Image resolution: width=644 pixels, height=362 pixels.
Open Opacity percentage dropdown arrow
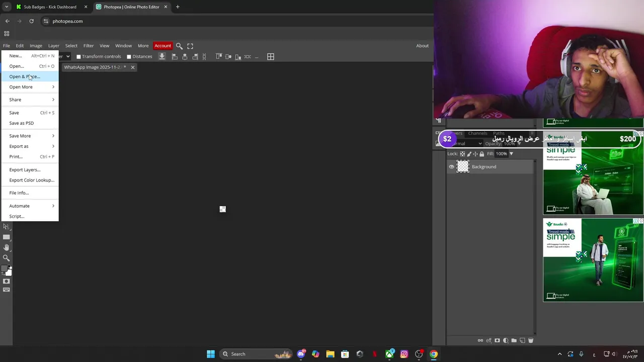[520, 143]
